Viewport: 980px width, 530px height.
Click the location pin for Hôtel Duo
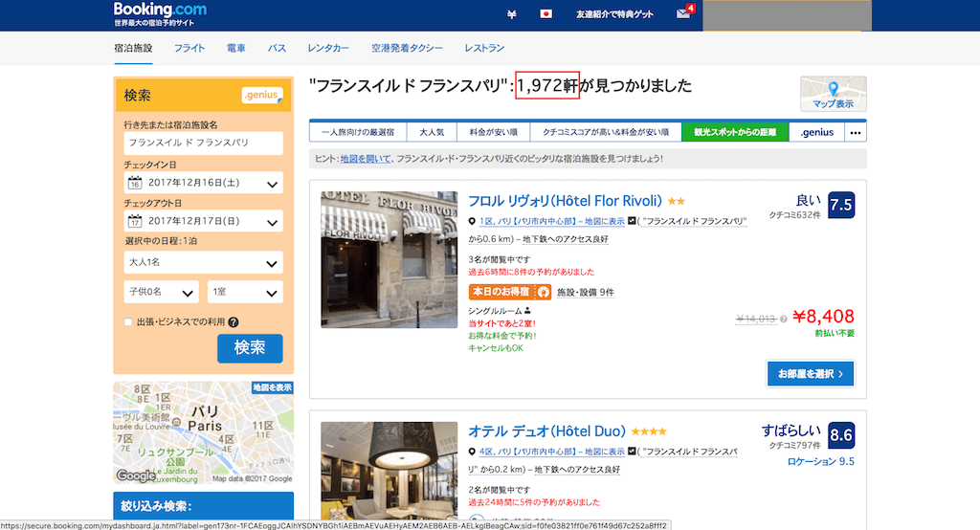point(472,452)
